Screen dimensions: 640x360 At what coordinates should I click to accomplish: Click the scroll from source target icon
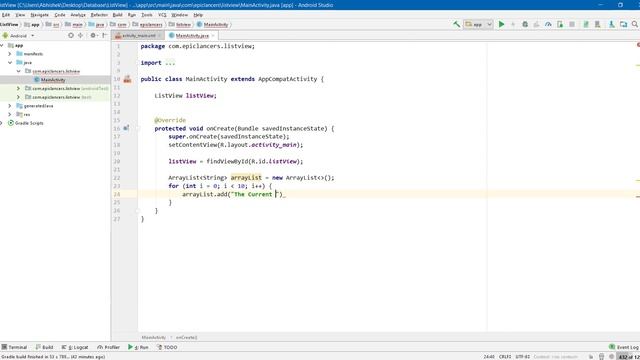(x=71, y=36)
